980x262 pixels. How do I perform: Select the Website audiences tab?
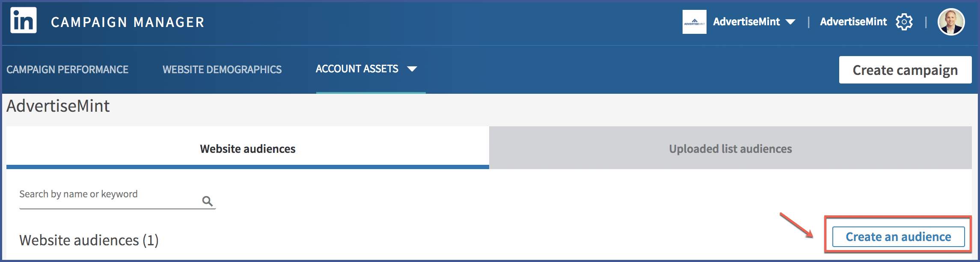click(x=247, y=148)
